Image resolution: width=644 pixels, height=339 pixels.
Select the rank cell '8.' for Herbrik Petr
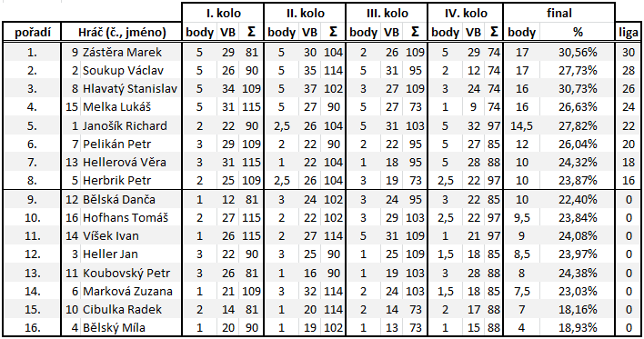click(x=32, y=180)
